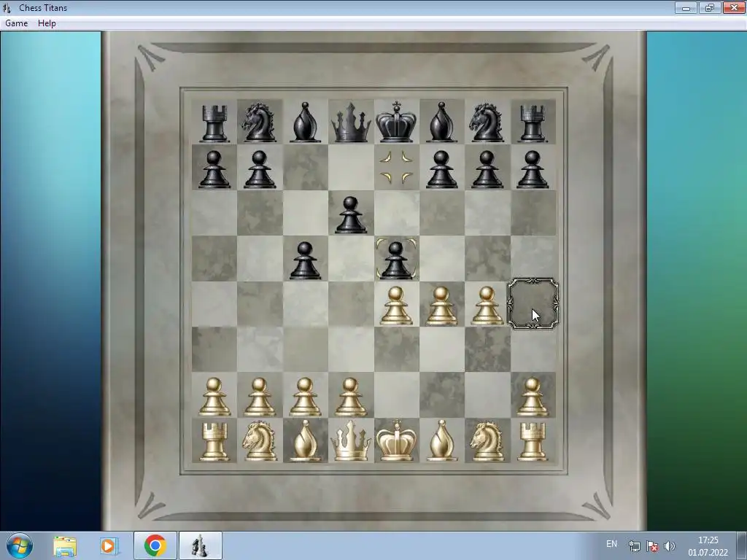Click the EN language indicator
Image resolution: width=747 pixels, height=560 pixels.
tap(612, 544)
